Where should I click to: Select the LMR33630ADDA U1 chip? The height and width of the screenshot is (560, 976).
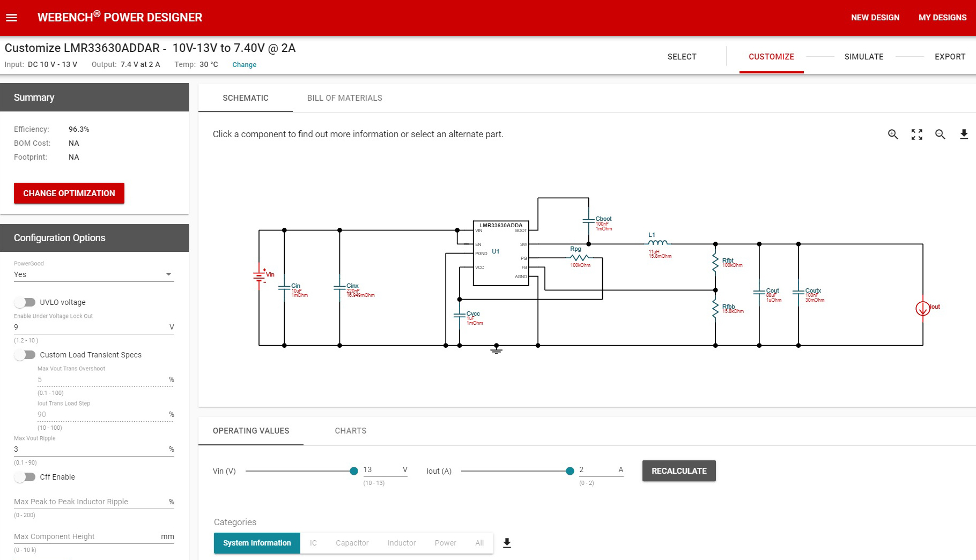[x=501, y=253]
